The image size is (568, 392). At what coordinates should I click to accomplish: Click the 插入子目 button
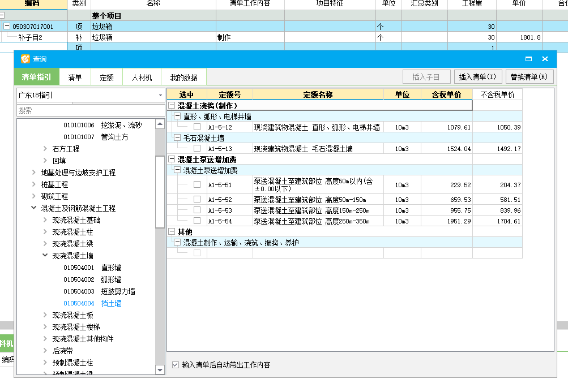point(426,77)
